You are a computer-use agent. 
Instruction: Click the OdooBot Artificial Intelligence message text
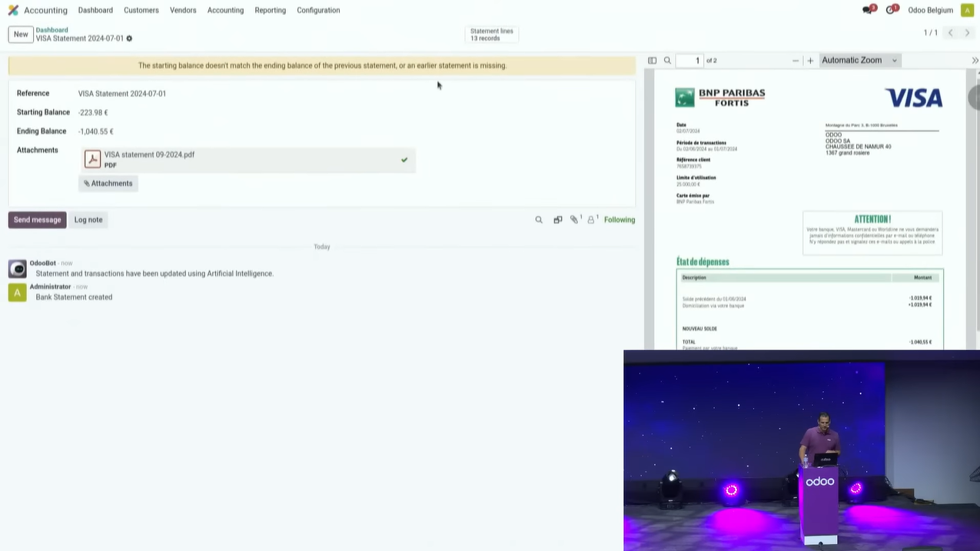(x=154, y=274)
